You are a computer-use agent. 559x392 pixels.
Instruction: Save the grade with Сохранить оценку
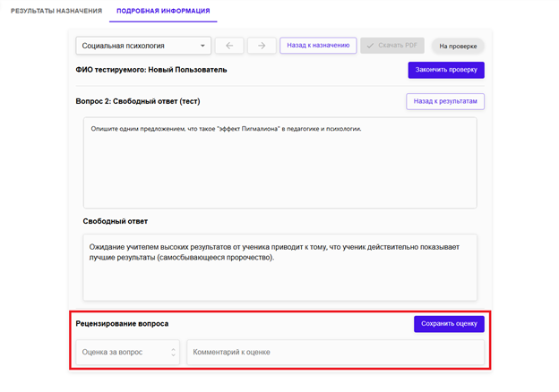click(x=449, y=324)
